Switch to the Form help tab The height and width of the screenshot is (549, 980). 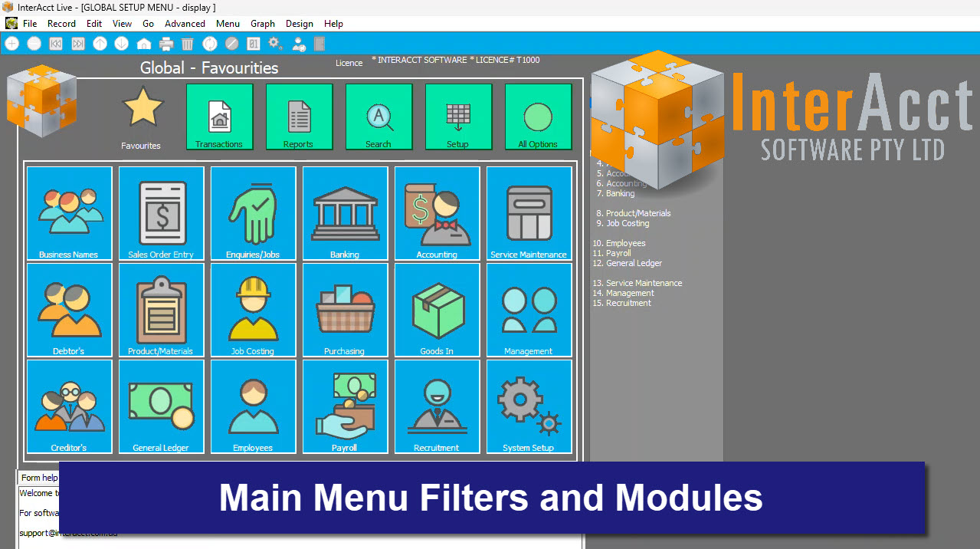38,478
